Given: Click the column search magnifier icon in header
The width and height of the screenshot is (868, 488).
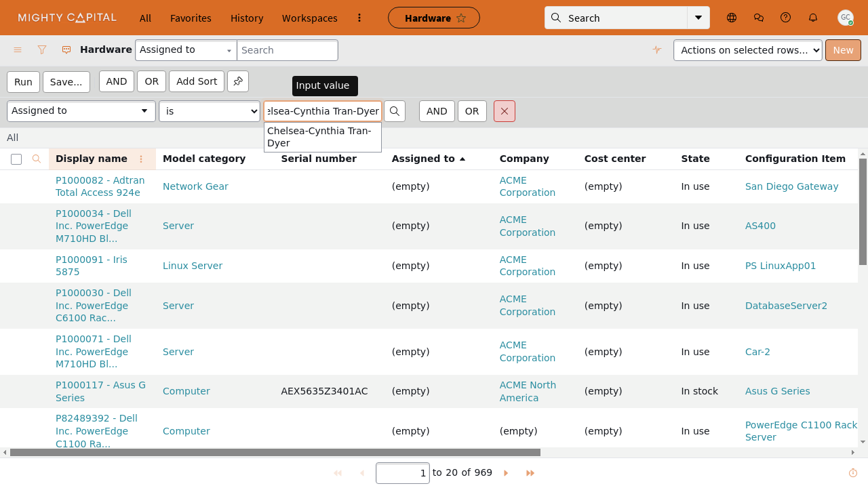Looking at the screenshot, I should (x=37, y=159).
